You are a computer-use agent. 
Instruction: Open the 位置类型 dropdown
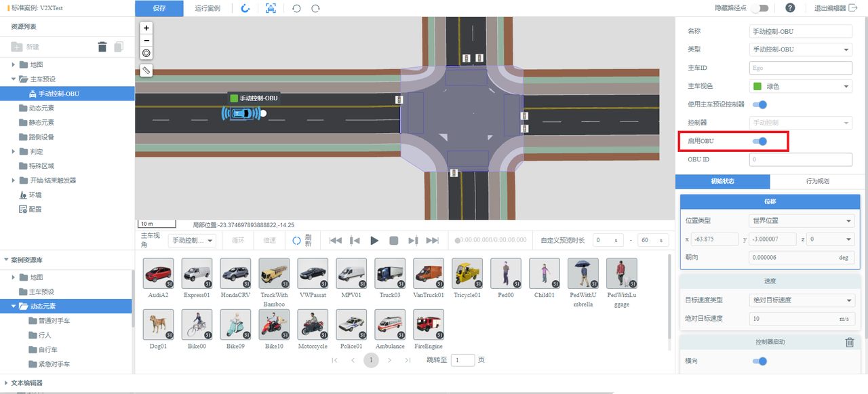(800, 221)
